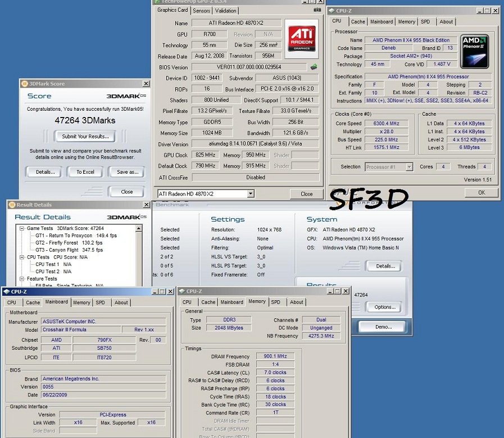Select GT3 - Canyon Flight row
The width and height of the screenshot is (504, 438).
click(69, 250)
